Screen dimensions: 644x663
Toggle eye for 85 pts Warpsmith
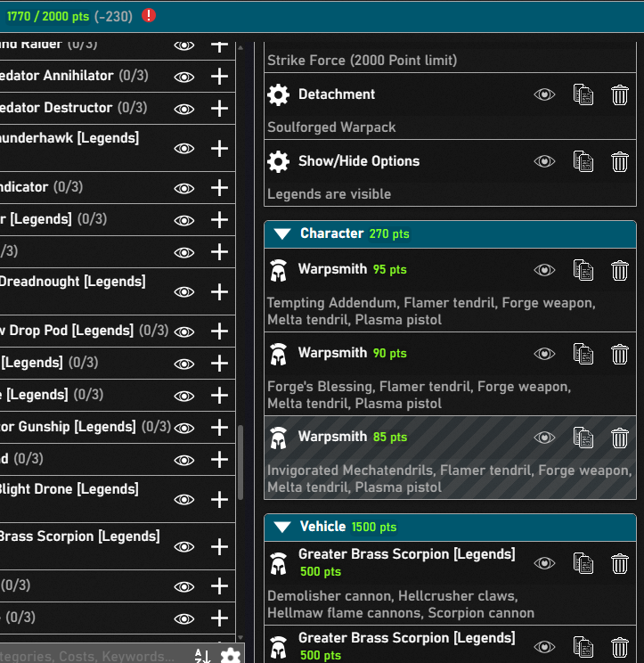tap(544, 438)
